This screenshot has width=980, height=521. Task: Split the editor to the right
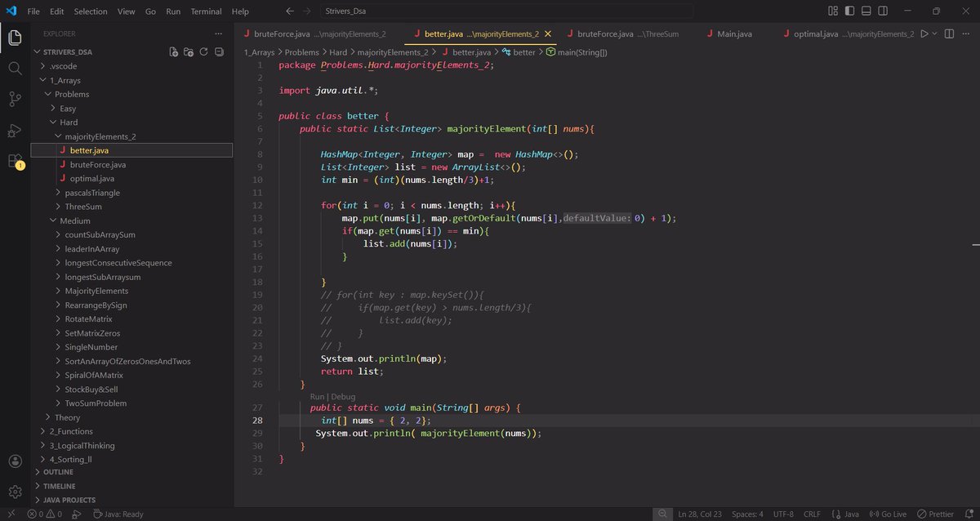950,34
